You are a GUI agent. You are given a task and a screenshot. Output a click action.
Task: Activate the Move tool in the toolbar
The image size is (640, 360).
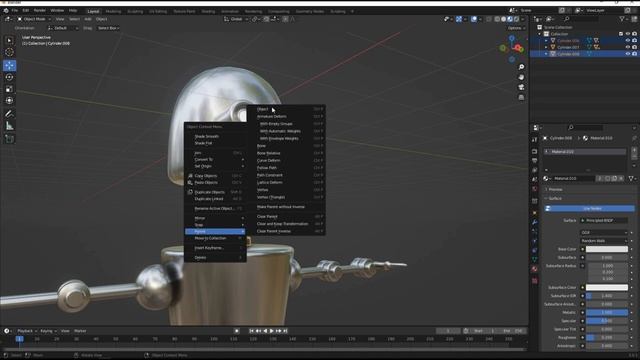point(9,65)
